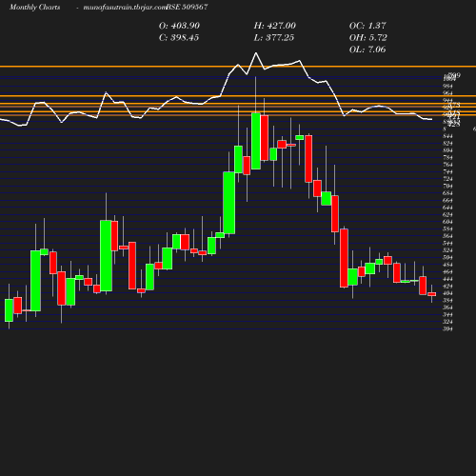
Task: Click the 804 price axis label
Action: (447, 150)
